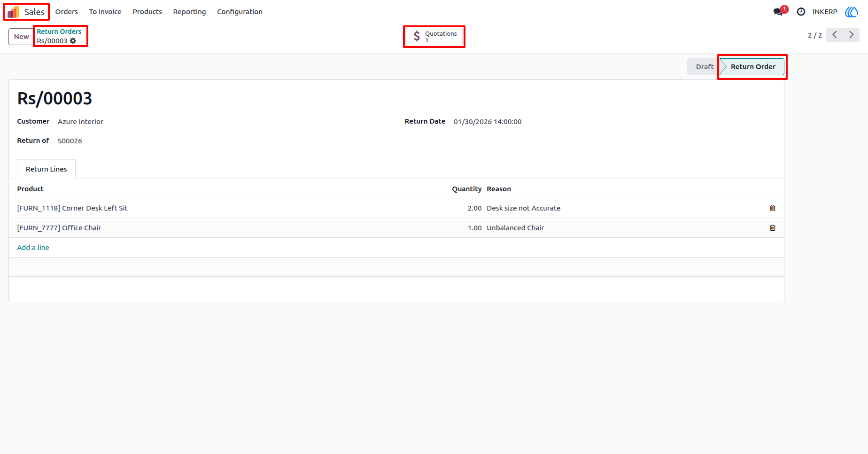Viewport: 868px width, 454px height.
Task: Select the Return Lines tab
Action: [46, 169]
